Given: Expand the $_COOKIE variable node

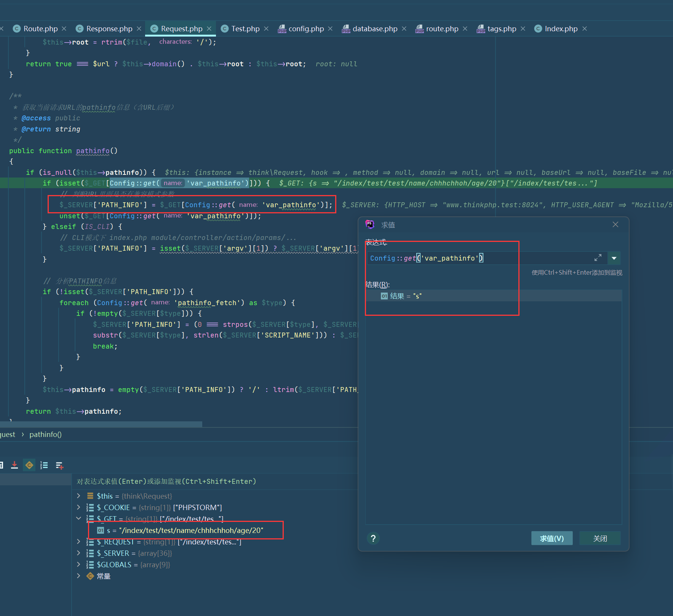Looking at the screenshot, I should tap(78, 507).
